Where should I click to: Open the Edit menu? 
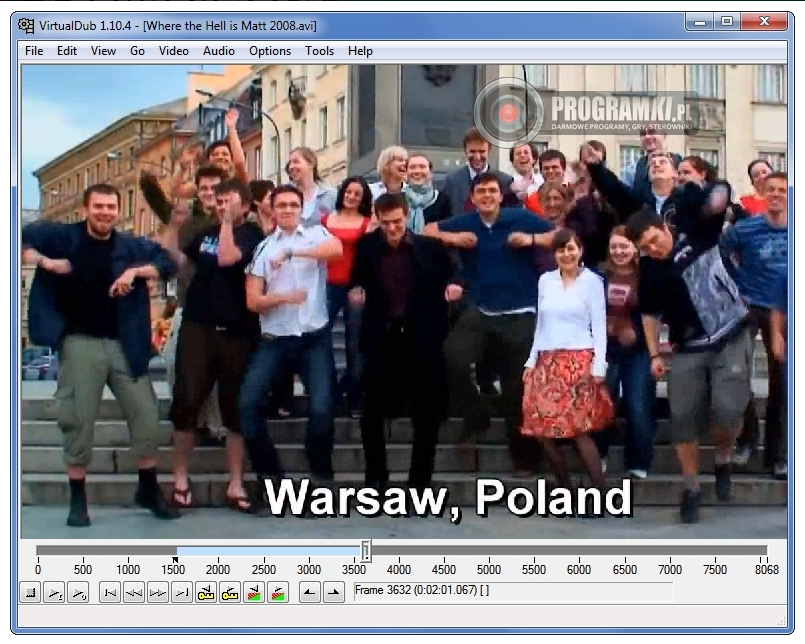point(67,51)
